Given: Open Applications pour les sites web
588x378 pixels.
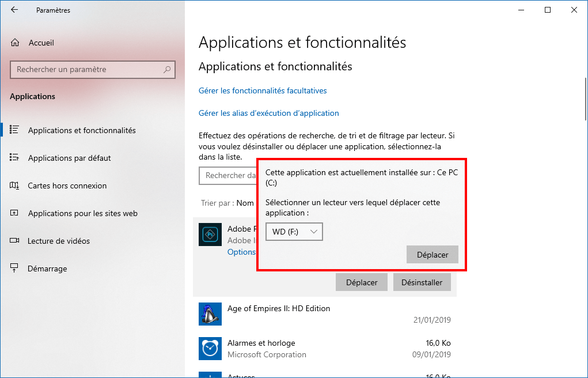Looking at the screenshot, I should (82, 213).
